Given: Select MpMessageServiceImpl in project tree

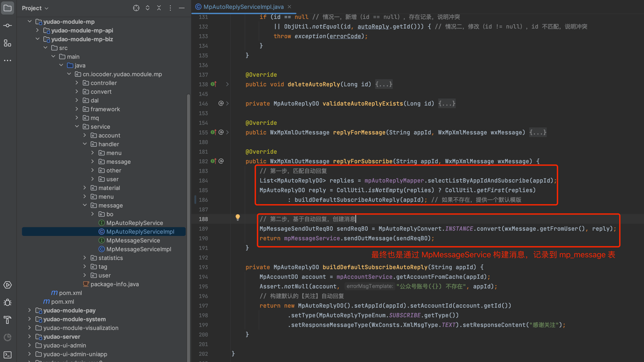Looking at the screenshot, I should point(138,249).
